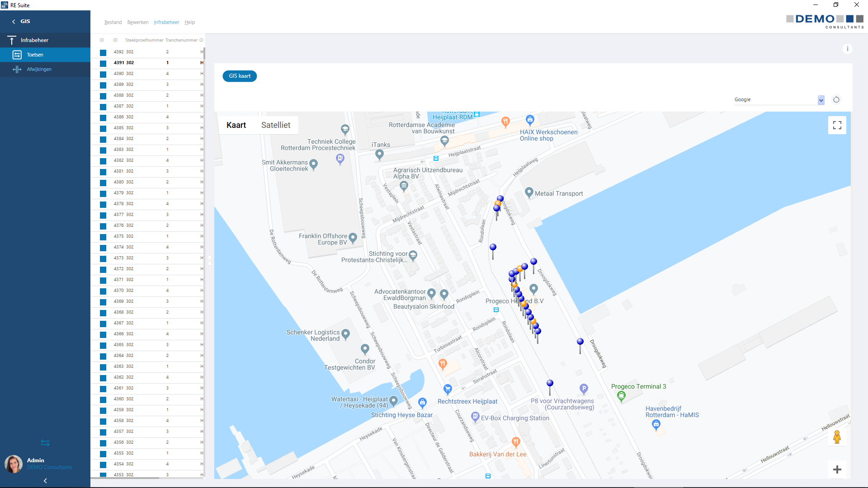This screenshot has width=868, height=488.
Task: Click the Steekproefnummer column header
Action: 144,40
